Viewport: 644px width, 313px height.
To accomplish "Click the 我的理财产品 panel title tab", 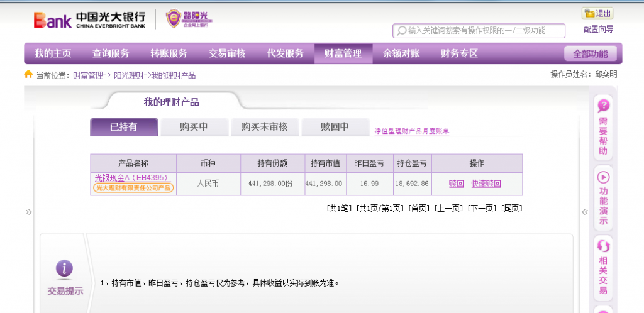I will pyautogui.click(x=172, y=102).
